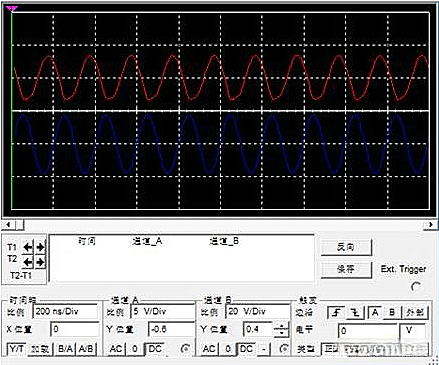The width and height of the screenshot is (439, 365).
Task: Click the Save (保存) button
Action: [x=346, y=269]
